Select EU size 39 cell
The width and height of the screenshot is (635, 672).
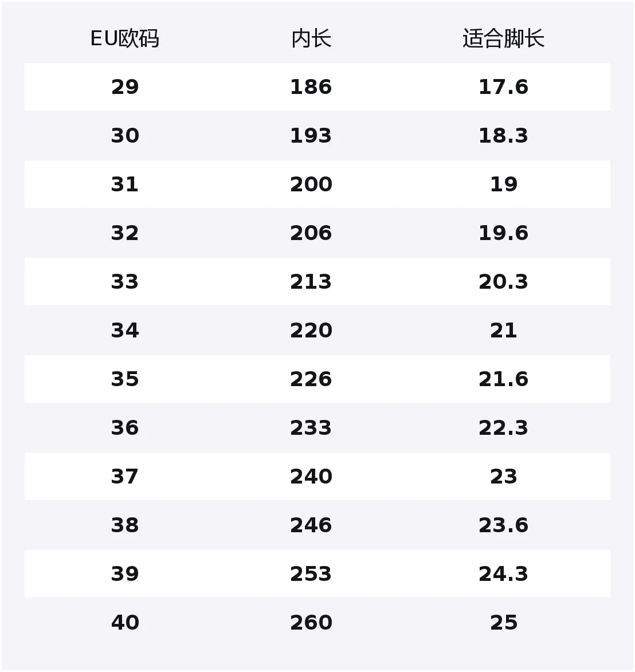click(x=125, y=574)
